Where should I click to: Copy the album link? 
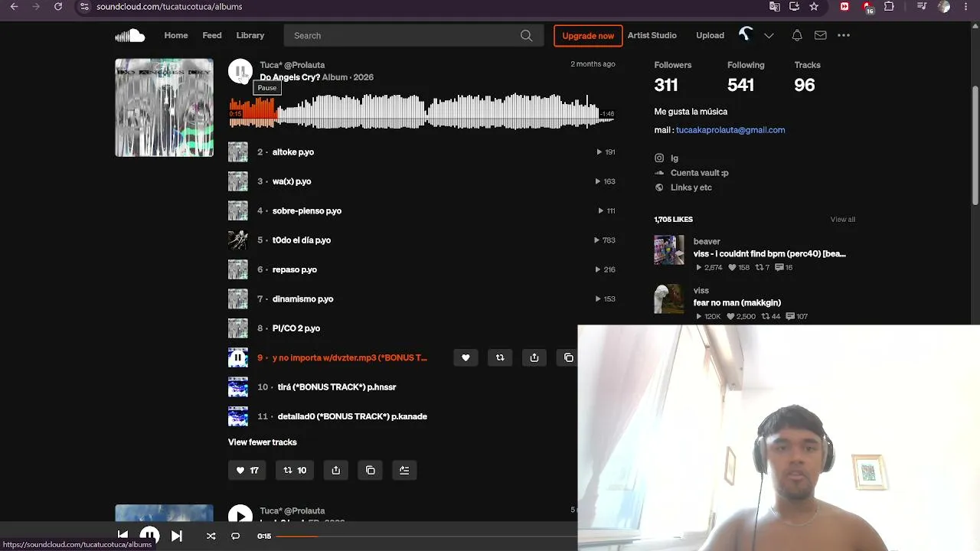pos(371,470)
